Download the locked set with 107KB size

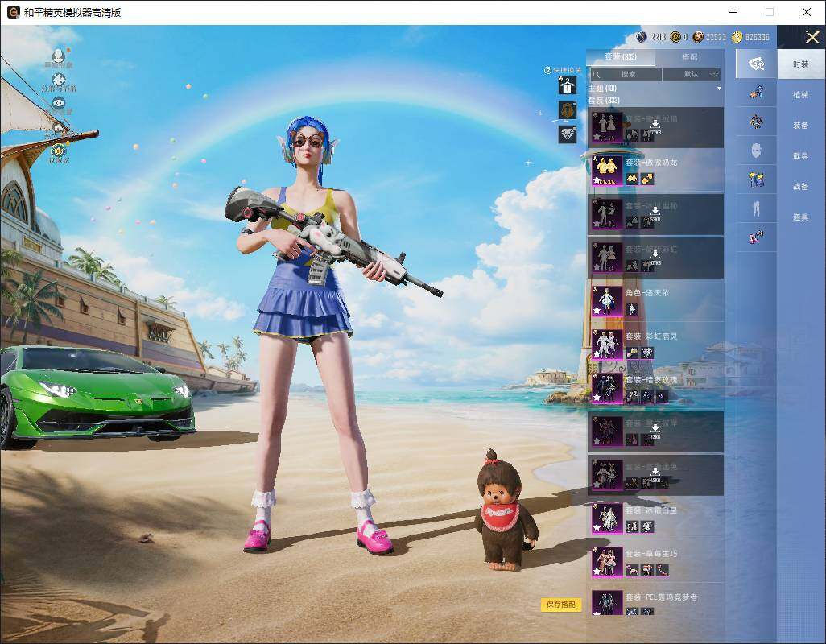click(x=655, y=258)
